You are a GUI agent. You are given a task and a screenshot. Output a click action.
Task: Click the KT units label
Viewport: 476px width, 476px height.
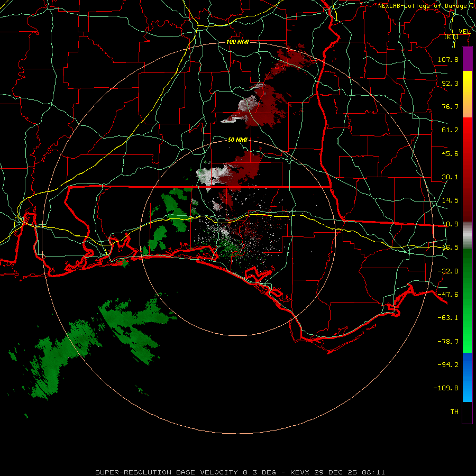click(x=452, y=36)
